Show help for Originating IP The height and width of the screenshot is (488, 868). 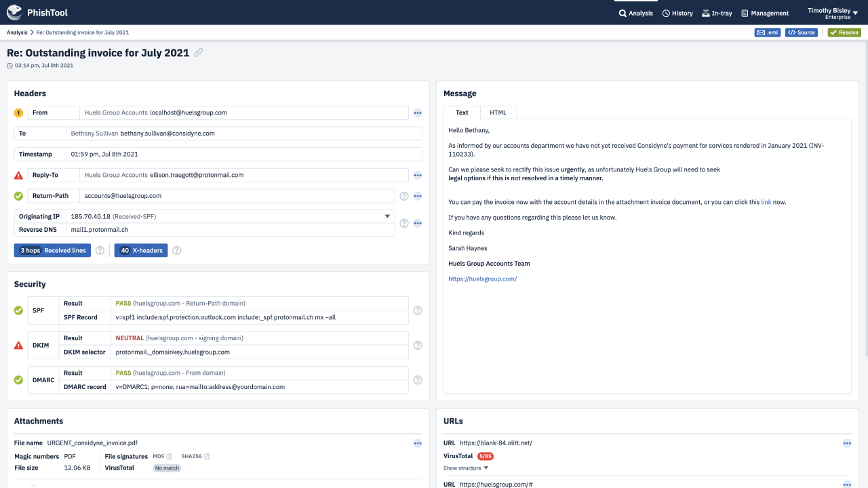tap(404, 223)
